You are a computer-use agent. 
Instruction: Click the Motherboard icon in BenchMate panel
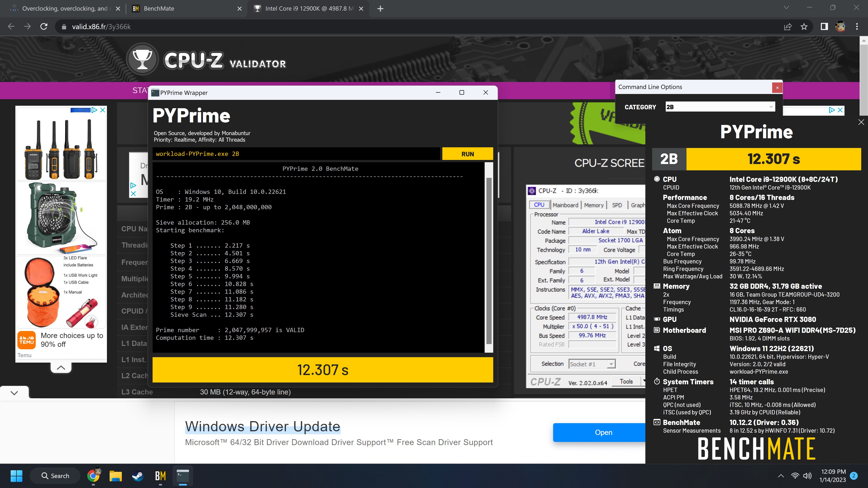click(657, 330)
